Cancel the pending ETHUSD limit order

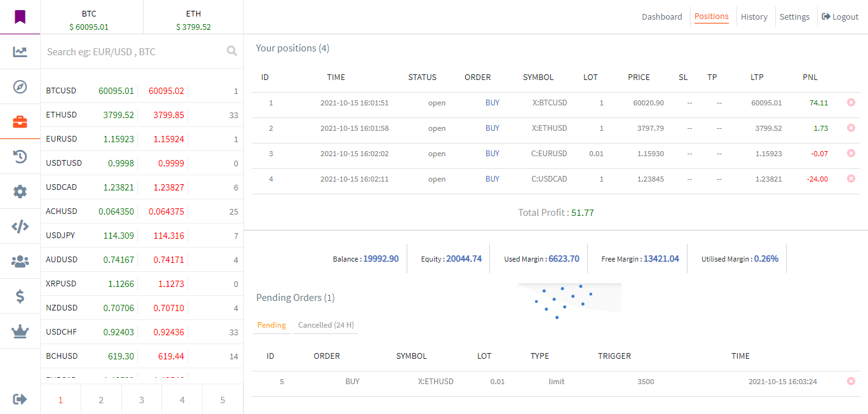pos(851,381)
